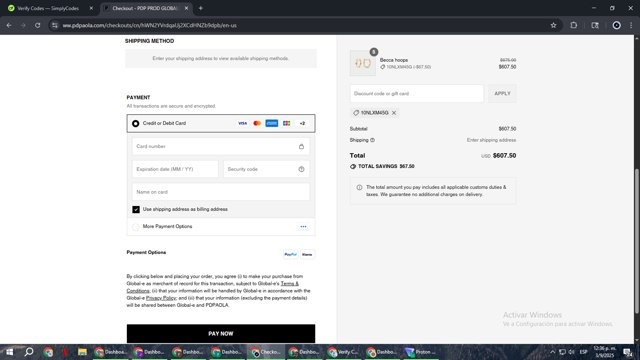640x360 pixels.
Task: Click the Discount code or gift card field
Action: (x=417, y=93)
